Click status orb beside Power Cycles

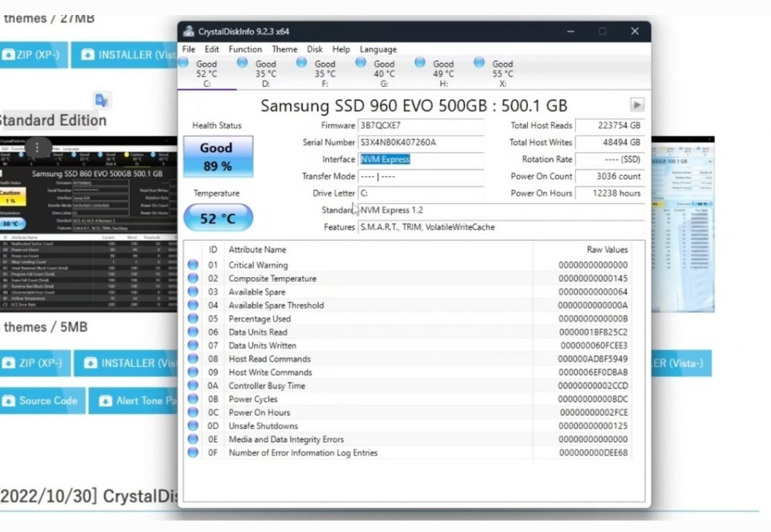193,399
